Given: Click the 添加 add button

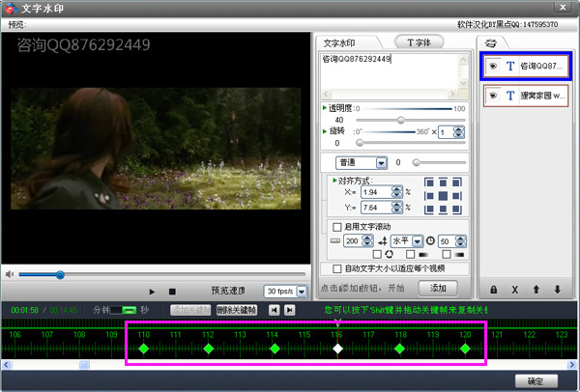Looking at the screenshot, I should [438, 288].
